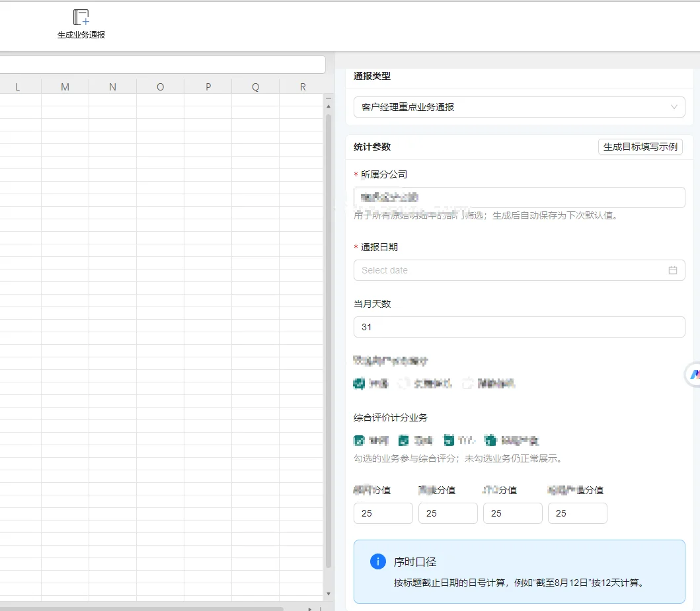
Task: Select column M header
Action: tap(65, 87)
